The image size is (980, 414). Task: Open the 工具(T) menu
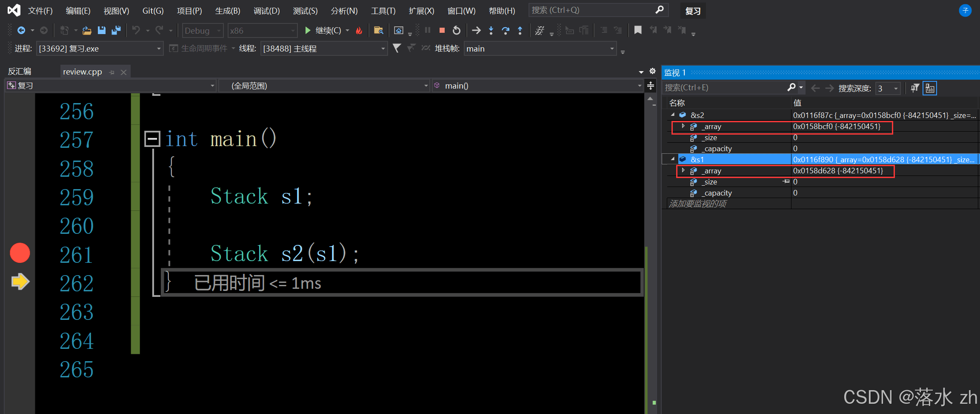383,11
